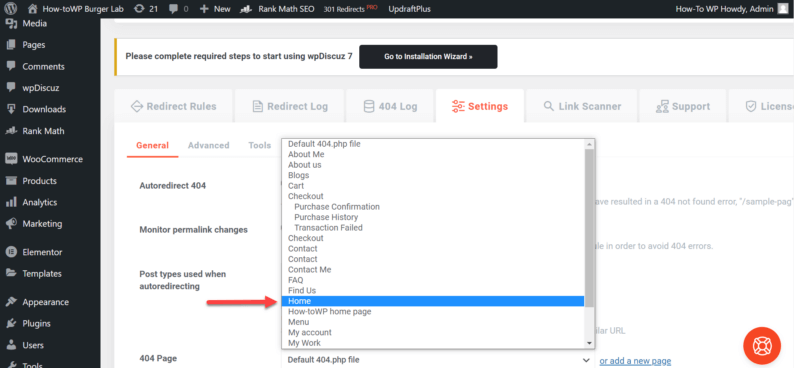Select Cart option
Screen dimensions: 794x368
pyautogui.click(x=433, y=186)
